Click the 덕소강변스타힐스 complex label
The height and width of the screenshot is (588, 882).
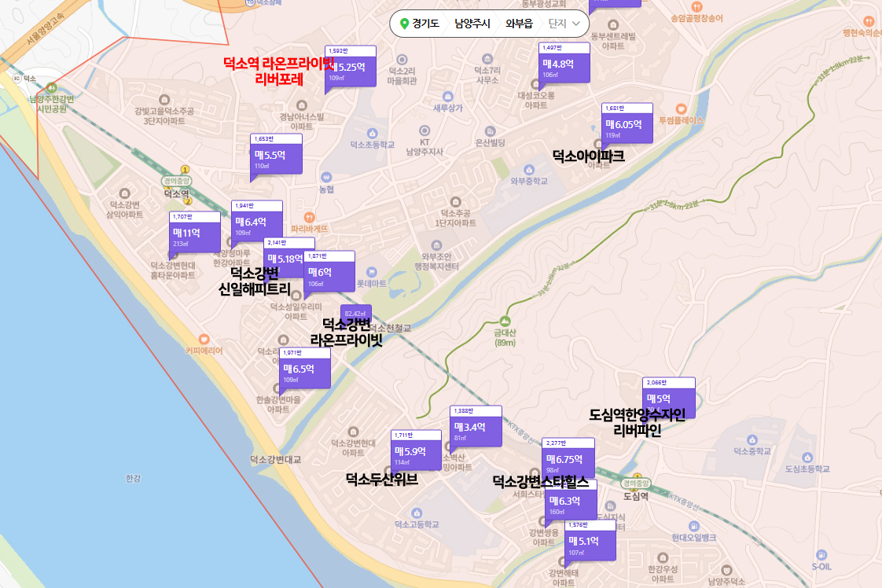[x=541, y=482]
